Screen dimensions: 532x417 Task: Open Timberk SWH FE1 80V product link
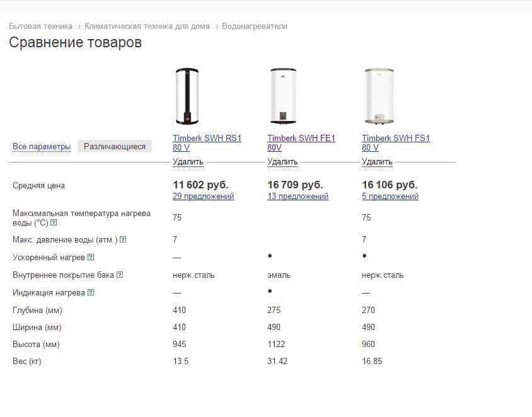301,143
